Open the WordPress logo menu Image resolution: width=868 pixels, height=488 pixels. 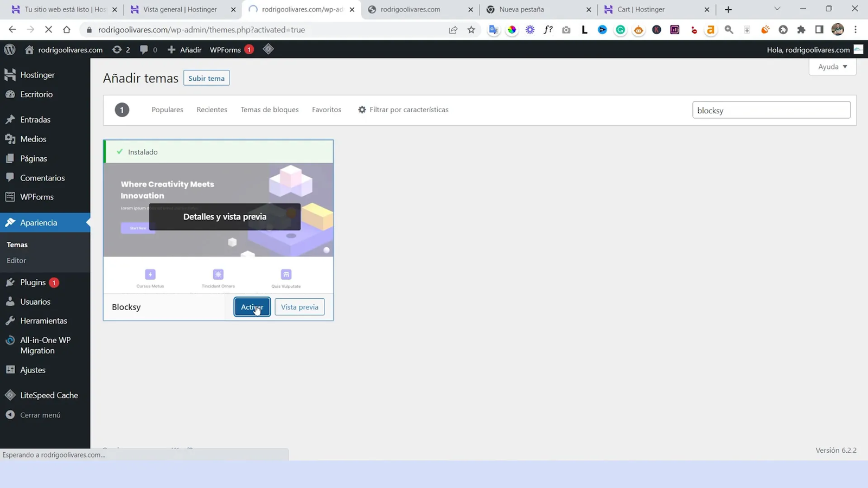[x=9, y=49]
